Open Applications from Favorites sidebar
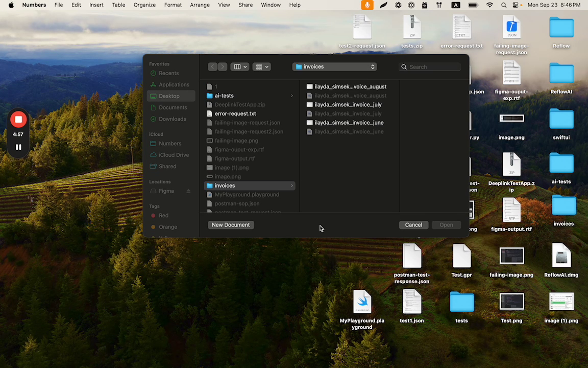This screenshot has width=588, height=368. (x=174, y=85)
